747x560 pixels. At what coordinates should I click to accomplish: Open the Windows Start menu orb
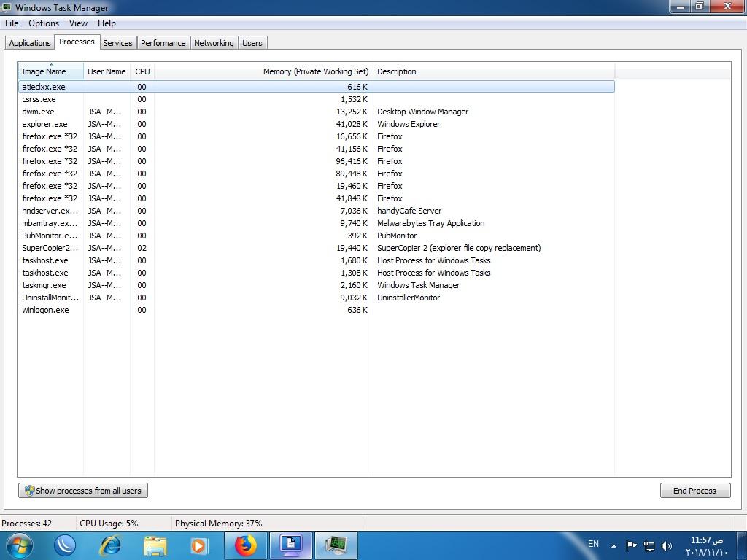pos(19,545)
